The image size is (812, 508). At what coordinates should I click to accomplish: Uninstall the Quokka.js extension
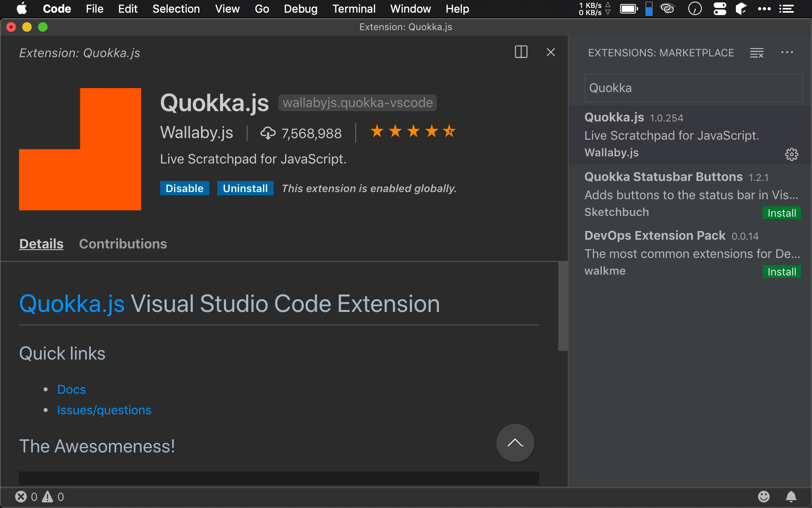[245, 188]
